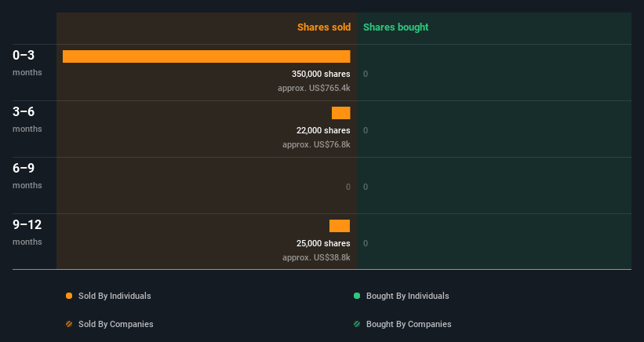Click the Sold By Companies legend label
Image resolution: width=644 pixels, height=342 pixels.
click(x=116, y=324)
